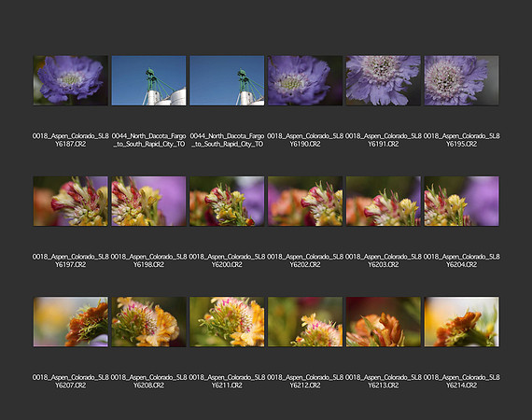Select yellow-pink flower thumbnail Y6211.CR2
The height and width of the screenshot is (420, 532).
pos(227,322)
